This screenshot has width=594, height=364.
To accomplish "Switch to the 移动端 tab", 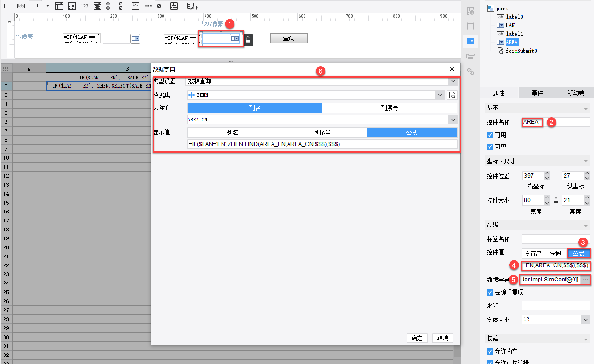I will (576, 93).
